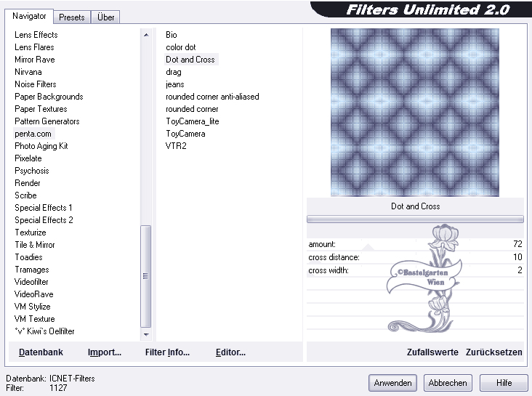Click Zufallswerte to randomize values
Image resolution: width=532 pixels, height=396 pixels.
pyautogui.click(x=432, y=352)
